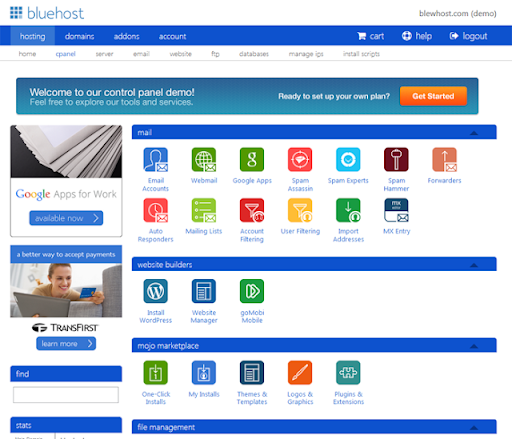Open the shopping cart

coord(370,36)
